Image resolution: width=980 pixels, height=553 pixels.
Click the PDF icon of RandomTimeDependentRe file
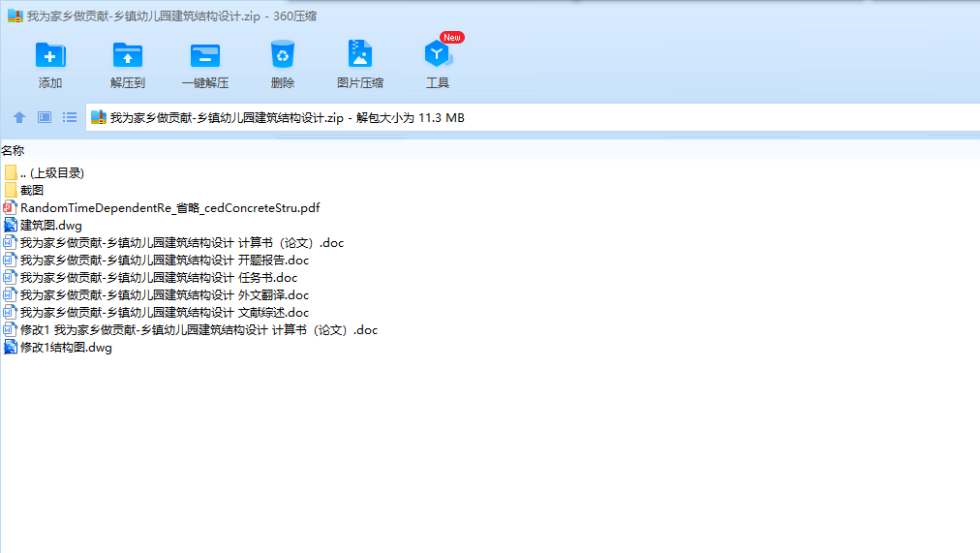point(10,207)
